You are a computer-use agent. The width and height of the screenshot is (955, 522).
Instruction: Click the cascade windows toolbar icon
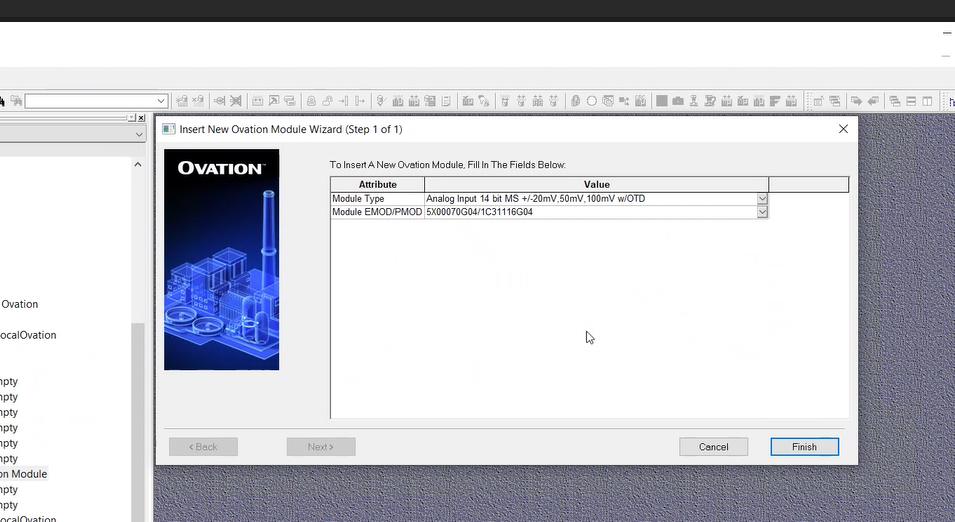(895, 101)
